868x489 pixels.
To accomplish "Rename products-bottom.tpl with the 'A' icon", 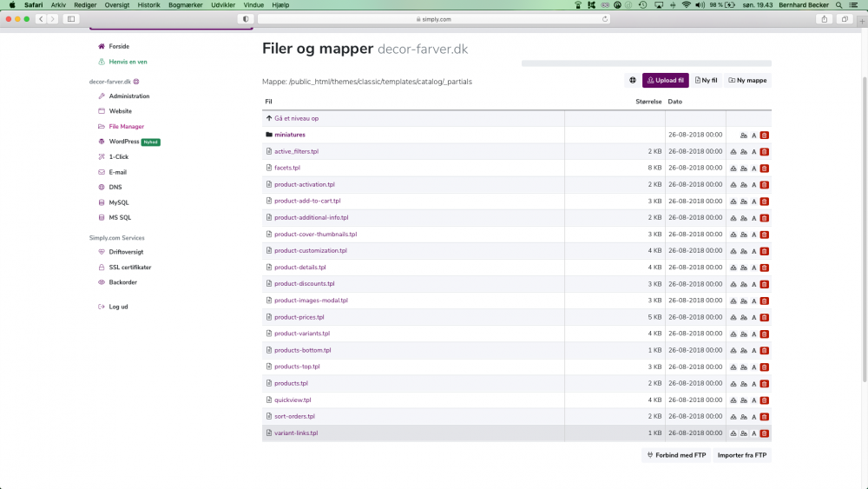I will (753, 351).
